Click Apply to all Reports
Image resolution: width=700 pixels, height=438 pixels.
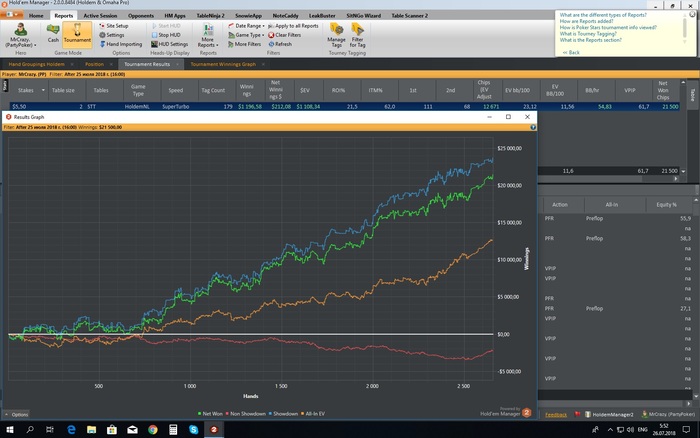[x=293, y=26]
